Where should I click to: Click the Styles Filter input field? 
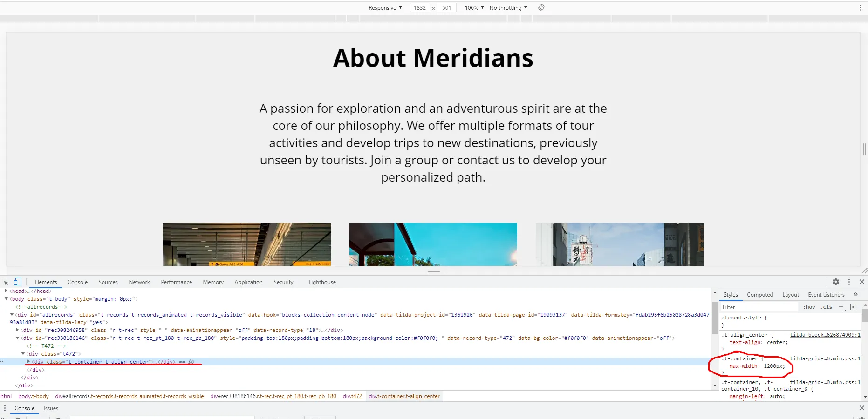click(759, 307)
